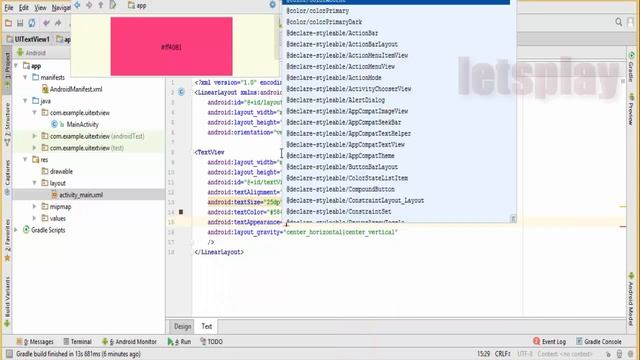Click the Undo arrow toolbar icon
The width and height of the screenshot is (640, 360).
click(x=46, y=23)
